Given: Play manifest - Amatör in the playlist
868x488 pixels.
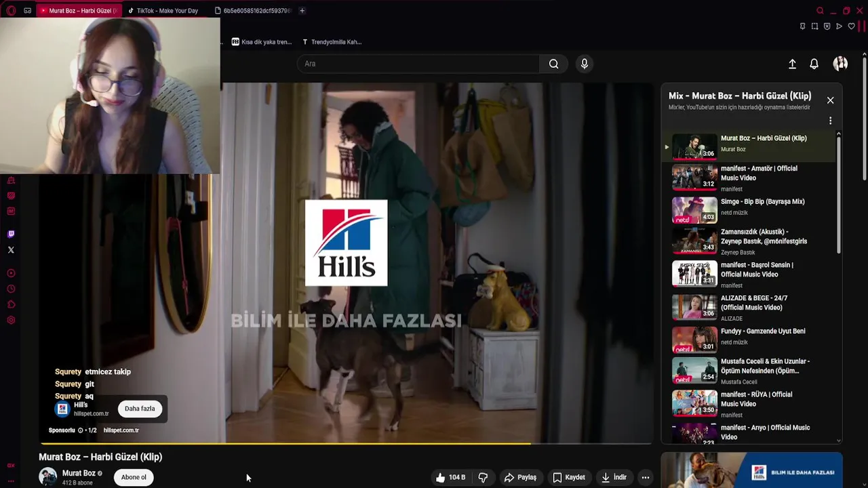Looking at the screenshot, I should [x=749, y=178].
